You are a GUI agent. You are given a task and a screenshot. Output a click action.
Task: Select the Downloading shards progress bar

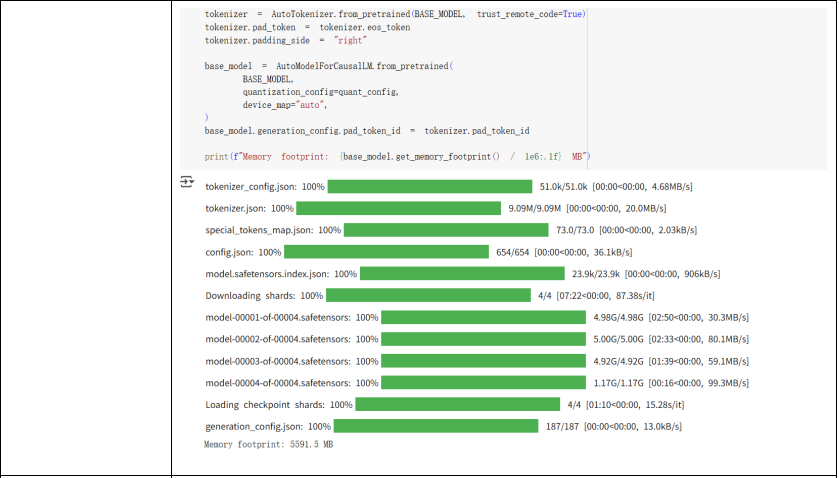coord(429,295)
